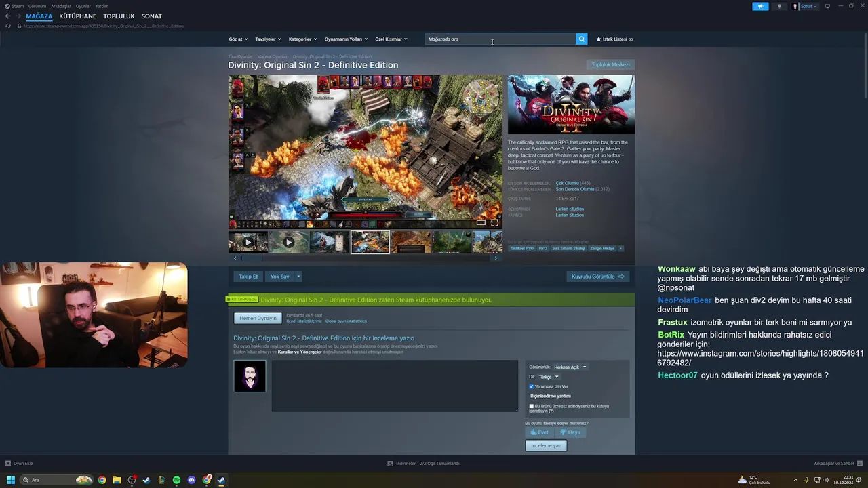
Task: Switch to the TOPLULUK tab
Action: (119, 16)
